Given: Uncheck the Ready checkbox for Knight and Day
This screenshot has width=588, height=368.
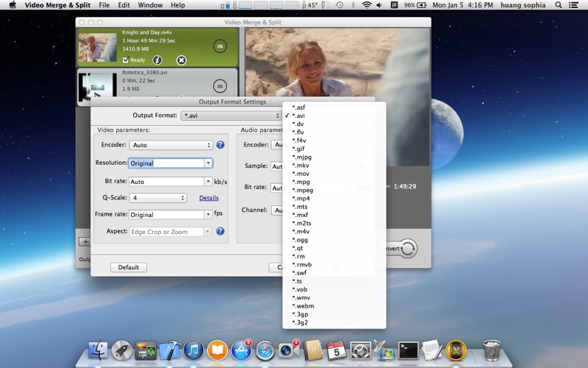Looking at the screenshot, I should pos(126,60).
